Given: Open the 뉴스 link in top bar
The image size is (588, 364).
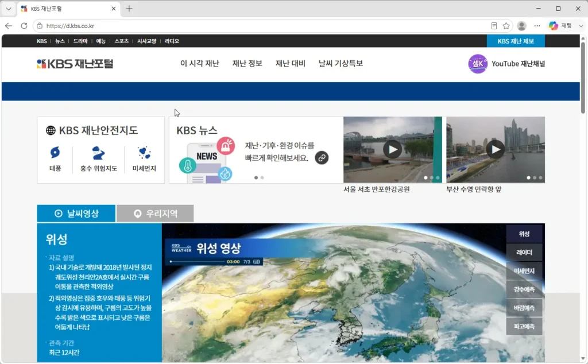Looking at the screenshot, I should click(x=60, y=41).
